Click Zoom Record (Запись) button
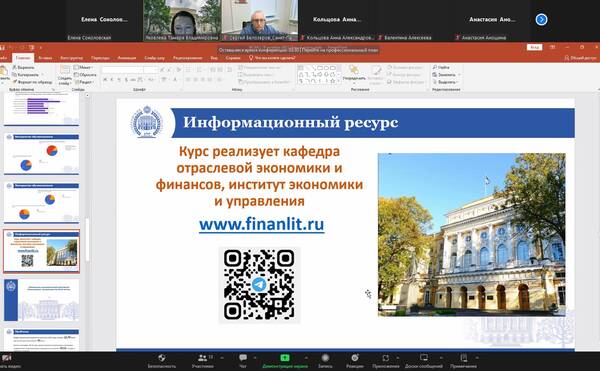The width and height of the screenshot is (600, 371). point(325,361)
